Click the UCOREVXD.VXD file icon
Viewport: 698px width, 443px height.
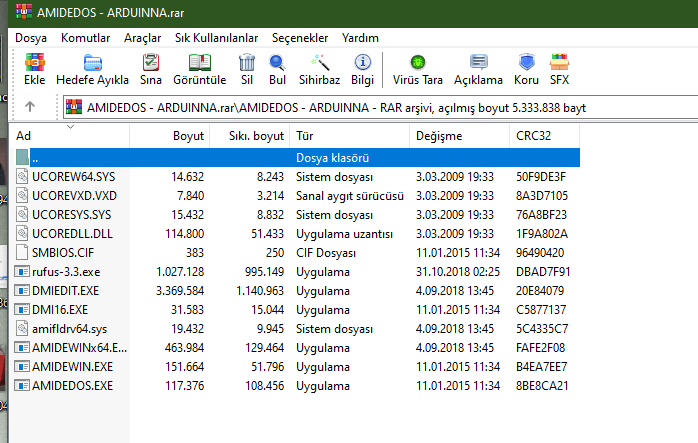22,195
